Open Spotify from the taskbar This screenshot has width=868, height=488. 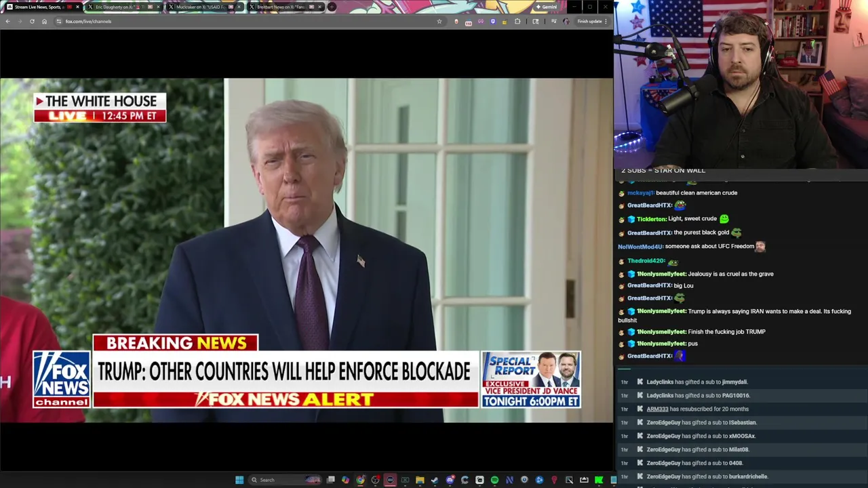pyautogui.click(x=494, y=480)
